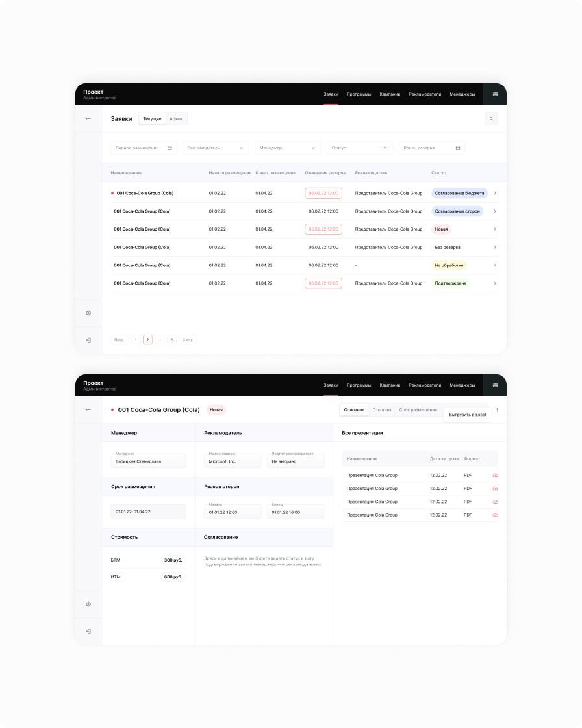Expand the Рекламодатель filter dropdown
Viewport: 582px width, 728px height.
click(x=216, y=148)
